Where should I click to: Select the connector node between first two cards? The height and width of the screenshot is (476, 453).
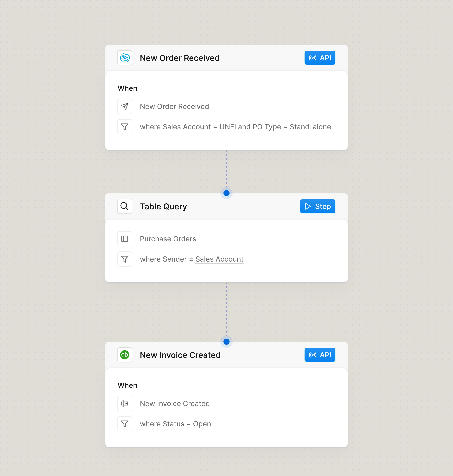click(x=226, y=193)
